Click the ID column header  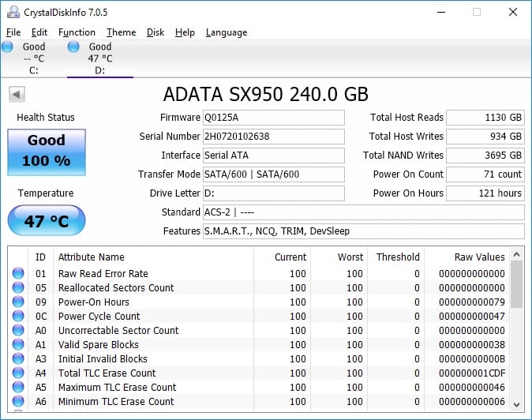(x=40, y=257)
